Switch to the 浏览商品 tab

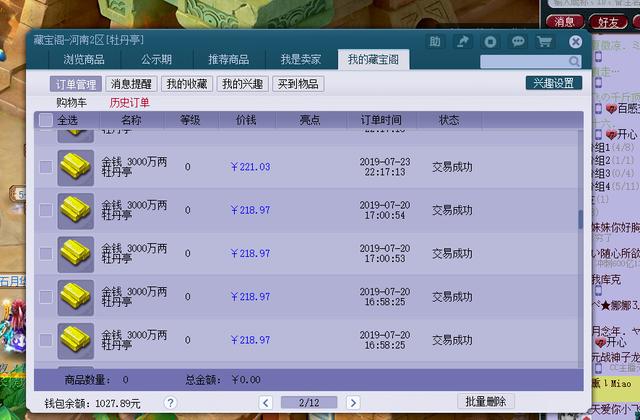tap(84, 60)
